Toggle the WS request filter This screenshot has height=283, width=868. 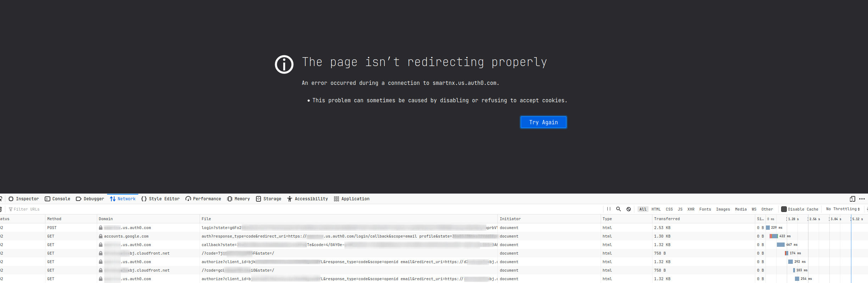pyautogui.click(x=754, y=209)
